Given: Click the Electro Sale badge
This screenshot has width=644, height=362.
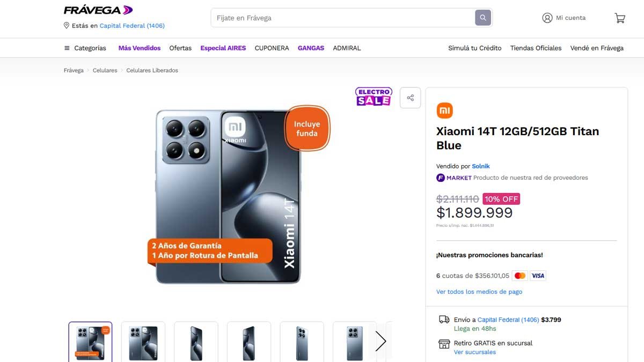Looking at the screenshot, I should 373,97.
